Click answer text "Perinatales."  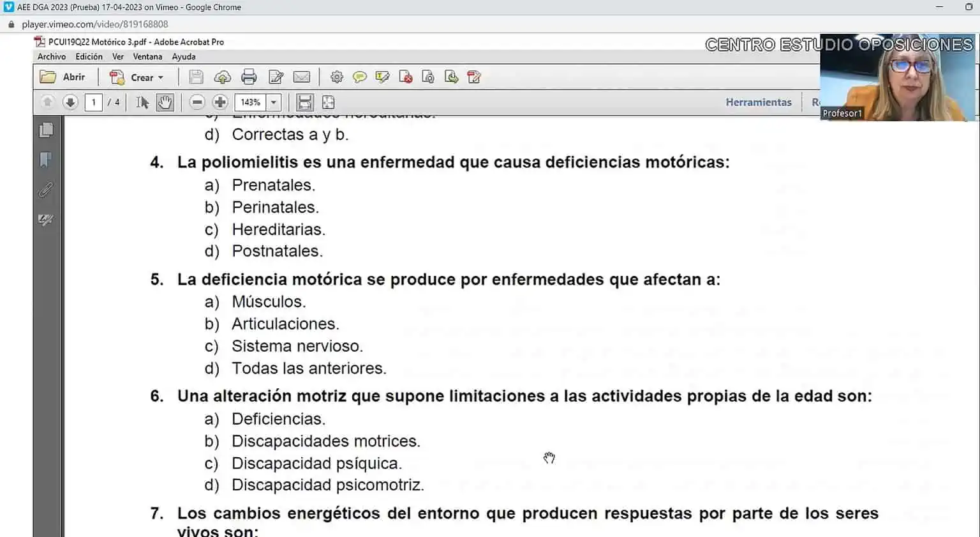pos(276,208)
